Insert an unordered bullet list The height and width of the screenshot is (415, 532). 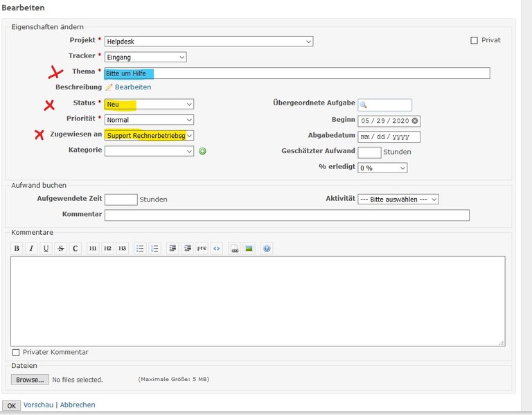[x=140, y=249]
